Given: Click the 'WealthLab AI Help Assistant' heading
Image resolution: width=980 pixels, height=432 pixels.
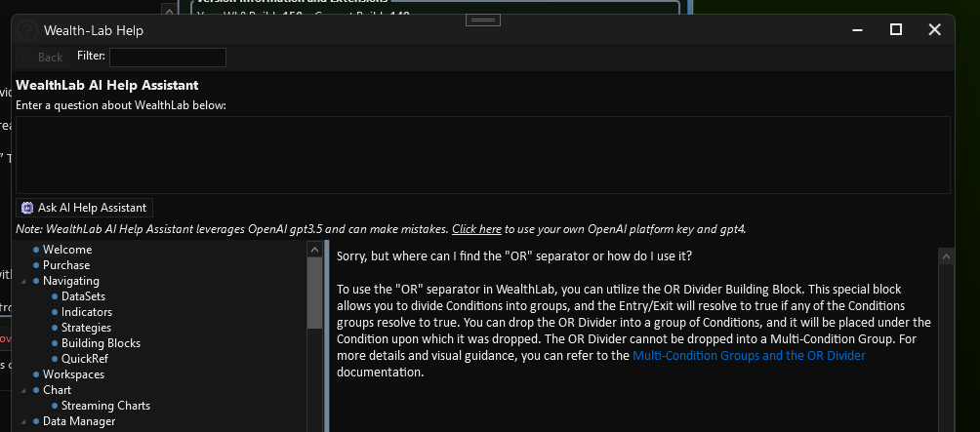Looking at the screenshot, I should 106,85.
